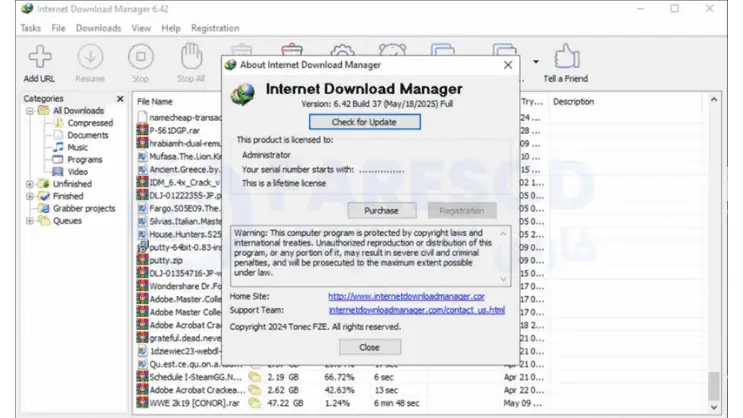The height and width of the screenshot is (418, 743).
Task: Click the Description column header
Action: tap(573, 101)
